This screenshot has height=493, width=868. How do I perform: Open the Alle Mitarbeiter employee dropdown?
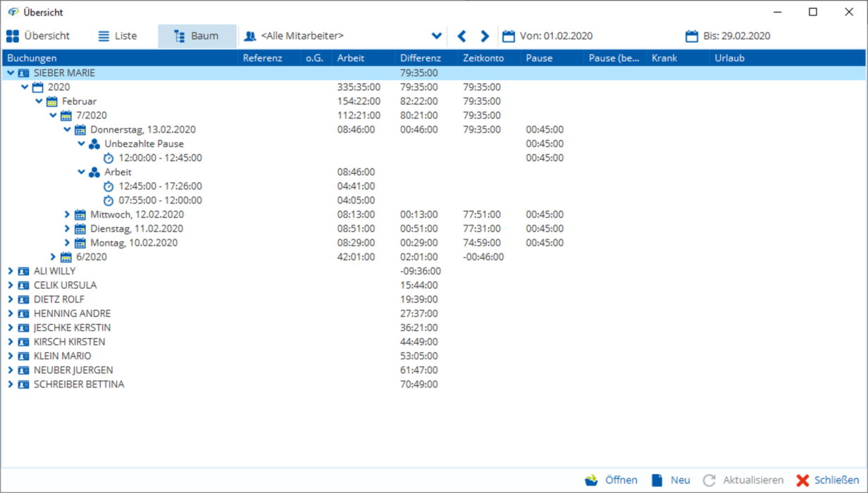coord(436,36)
